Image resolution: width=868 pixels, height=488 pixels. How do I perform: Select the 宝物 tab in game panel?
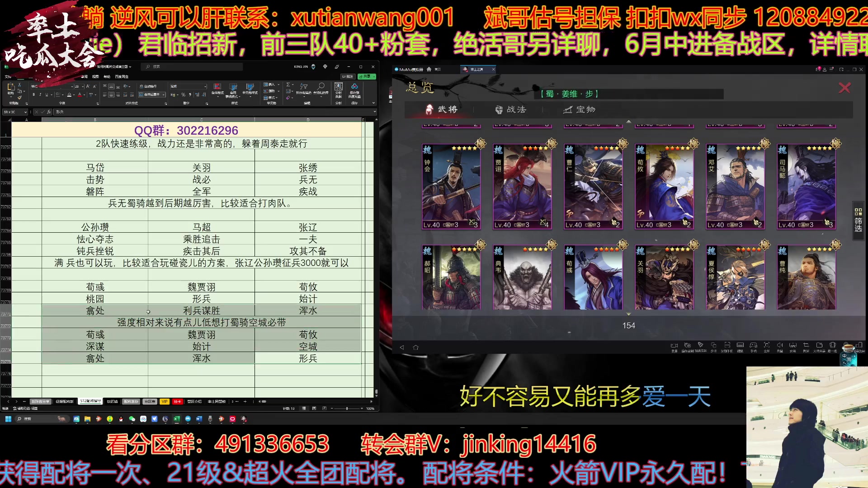579,109
